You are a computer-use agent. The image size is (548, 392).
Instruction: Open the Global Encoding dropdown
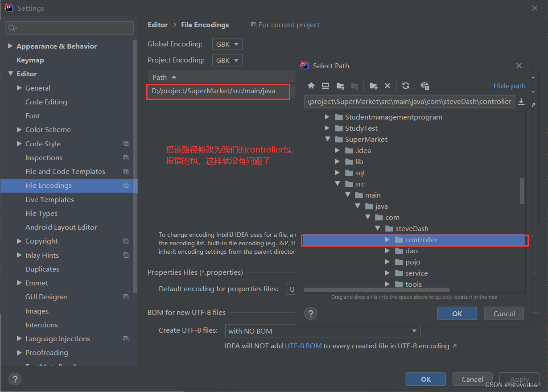(228, 44)
